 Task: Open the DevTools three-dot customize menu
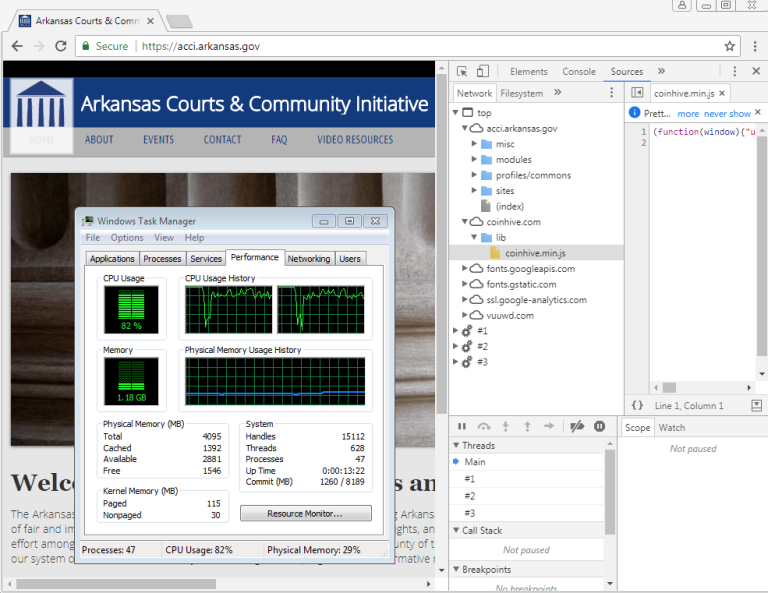coord(735,72)
